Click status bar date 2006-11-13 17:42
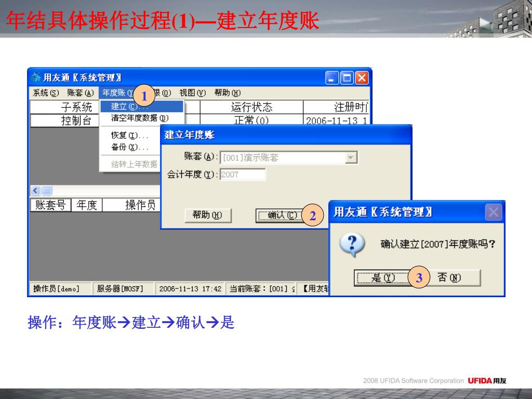 click(x=190, y=289)
